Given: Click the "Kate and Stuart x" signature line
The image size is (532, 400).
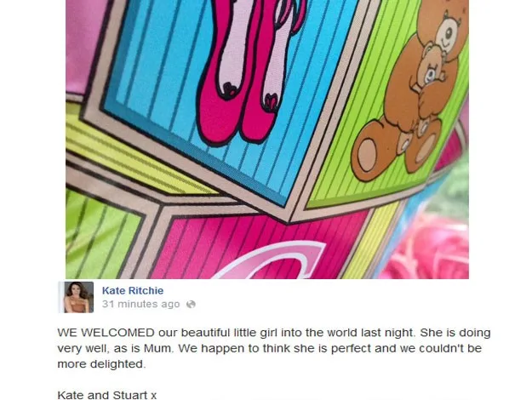Looking at the screenshot, I should pyautogui.click(x=107, y=395).
